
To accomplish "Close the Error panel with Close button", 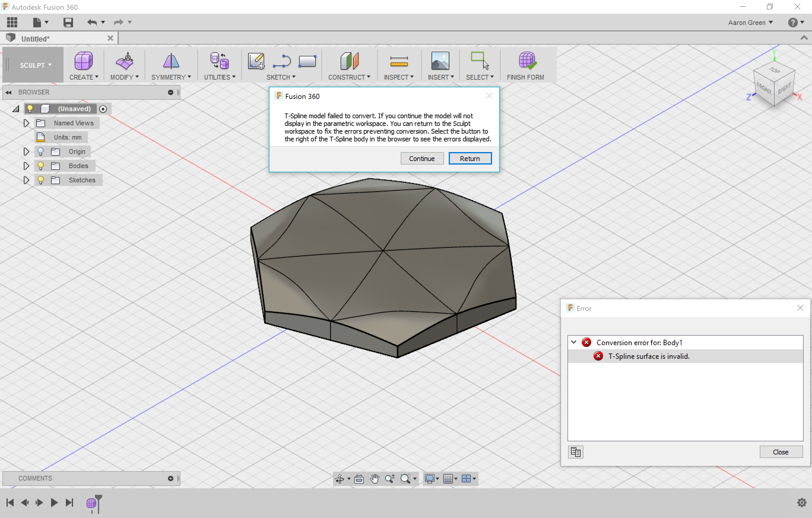I will click(x=781, y=451).
